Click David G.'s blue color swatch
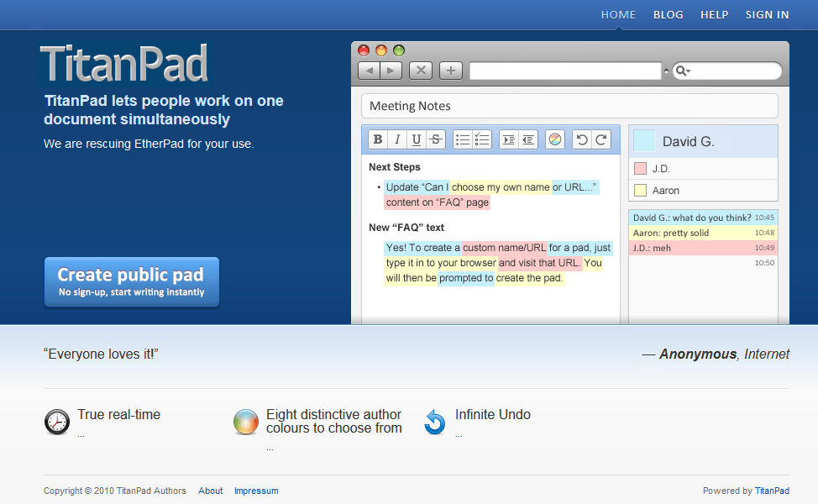Viewport: 818px width, 504px height. pos(644,141)
